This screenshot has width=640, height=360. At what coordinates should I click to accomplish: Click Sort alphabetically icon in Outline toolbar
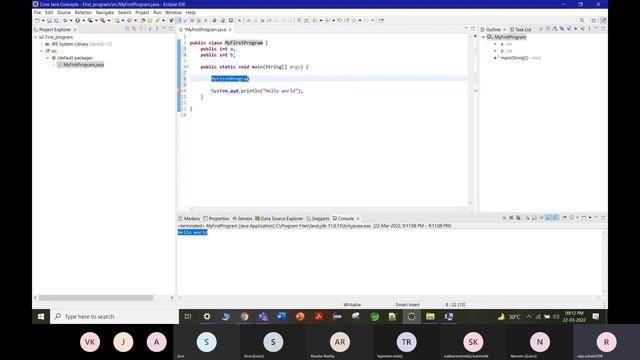(555, 29)
